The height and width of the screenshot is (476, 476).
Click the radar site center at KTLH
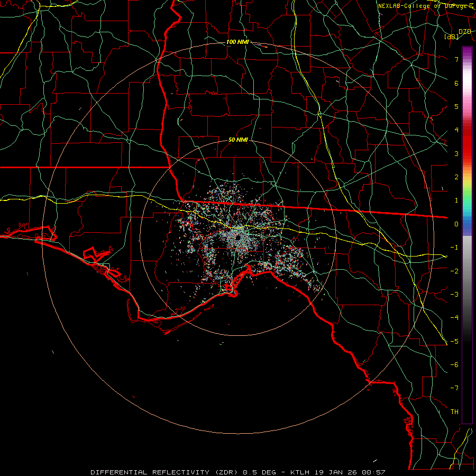[x=237, y=237]
